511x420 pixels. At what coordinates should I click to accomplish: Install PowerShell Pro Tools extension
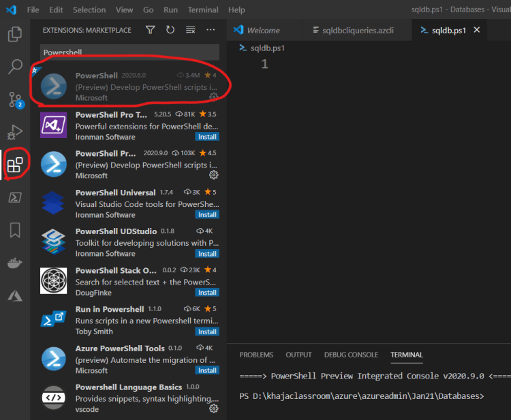[207, 137]
